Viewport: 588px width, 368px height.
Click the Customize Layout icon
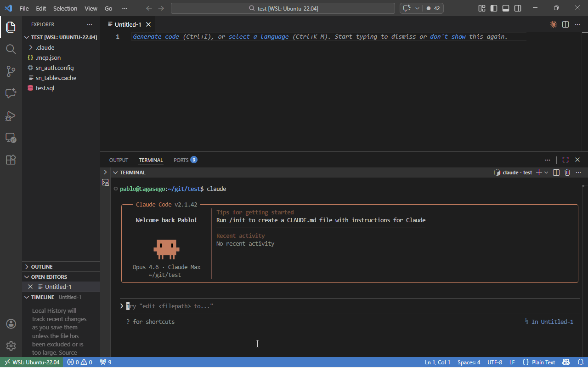pos(482,8)
